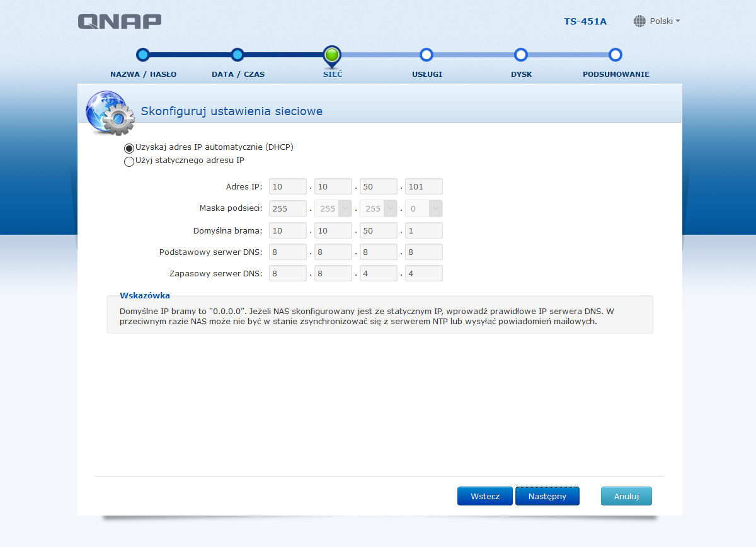Go to DATA / CZAS step label
756x547 pixels.
(x=238, y=74)
